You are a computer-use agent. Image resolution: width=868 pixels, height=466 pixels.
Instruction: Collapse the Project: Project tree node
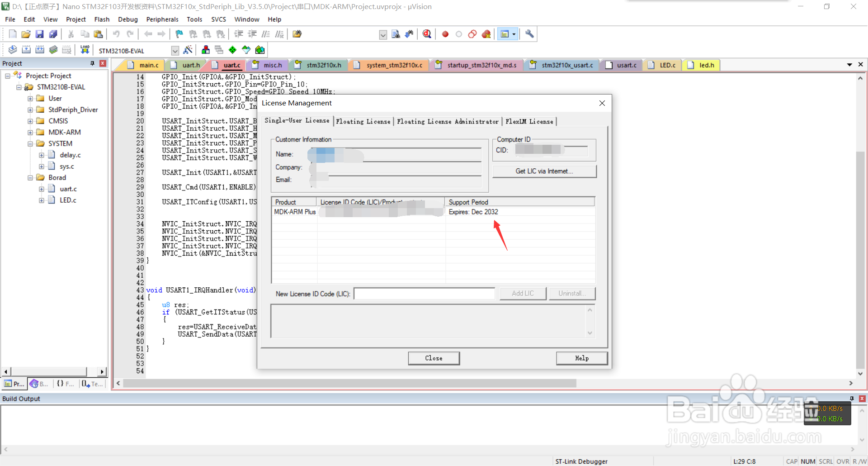coord(8,76)
